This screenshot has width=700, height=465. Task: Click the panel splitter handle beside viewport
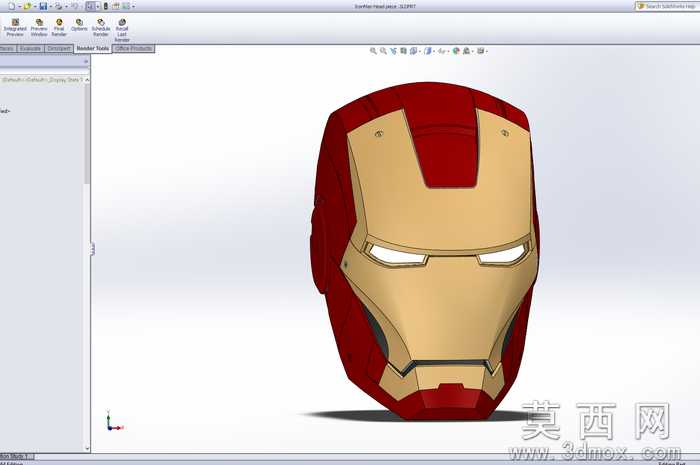[x=92, y=249]
